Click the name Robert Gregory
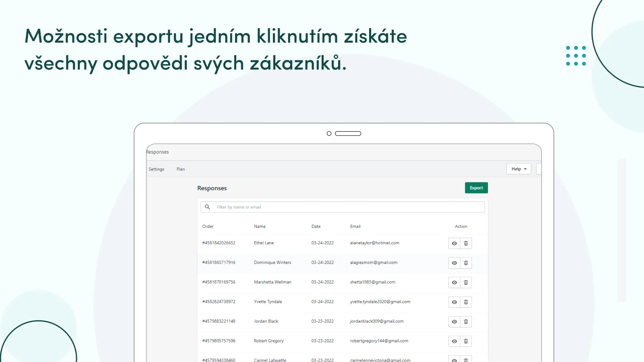644x362 pixels. coord(269,341)
